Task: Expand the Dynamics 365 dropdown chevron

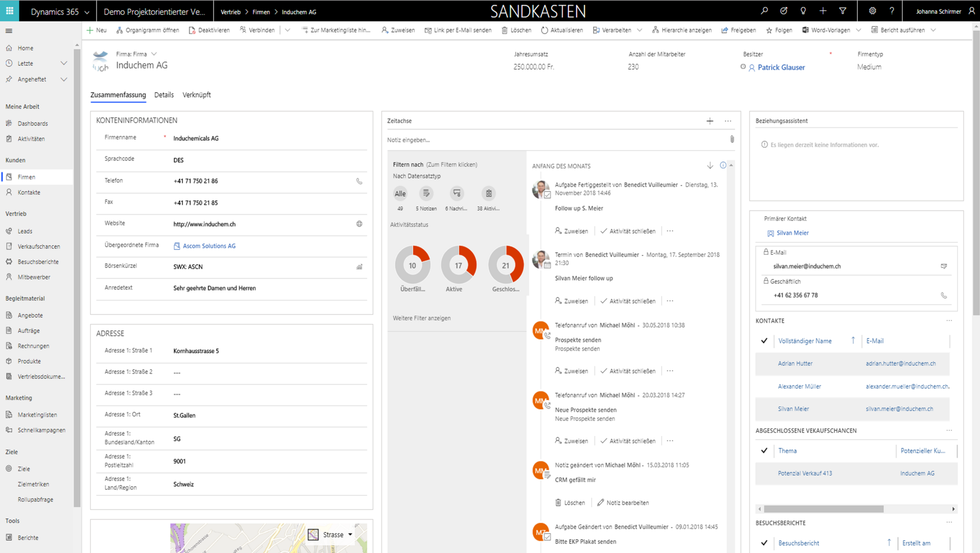Action: coord(87,12)
